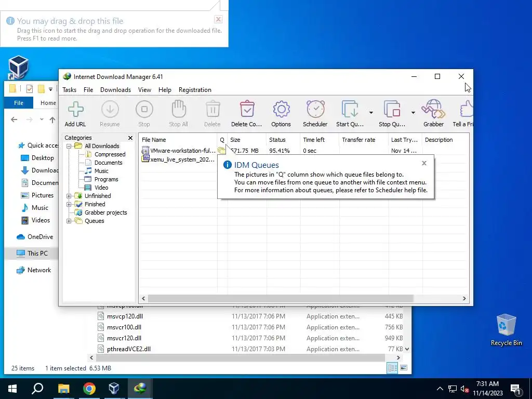Click the Stop Queue toolbar icon

pyautogui.click(x=392, y=114)
